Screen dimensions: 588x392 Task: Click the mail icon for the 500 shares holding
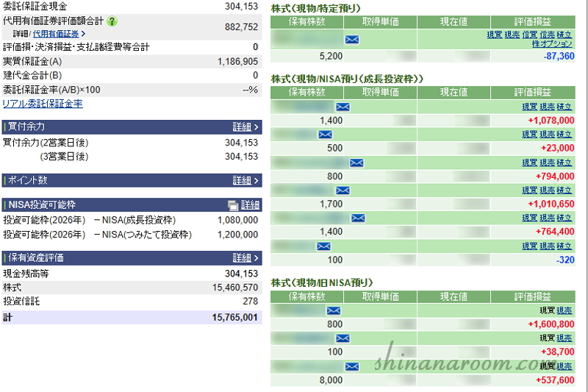pos(325,135)
